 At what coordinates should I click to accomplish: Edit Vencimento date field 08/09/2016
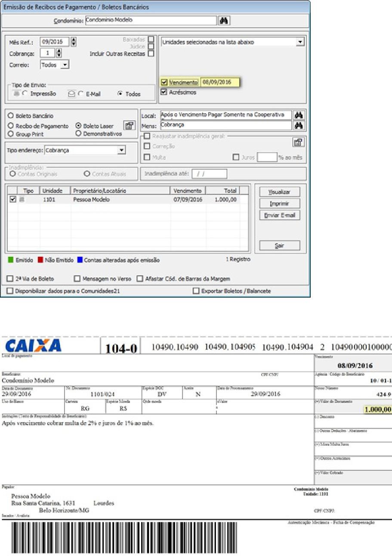(x=220, y=82)
